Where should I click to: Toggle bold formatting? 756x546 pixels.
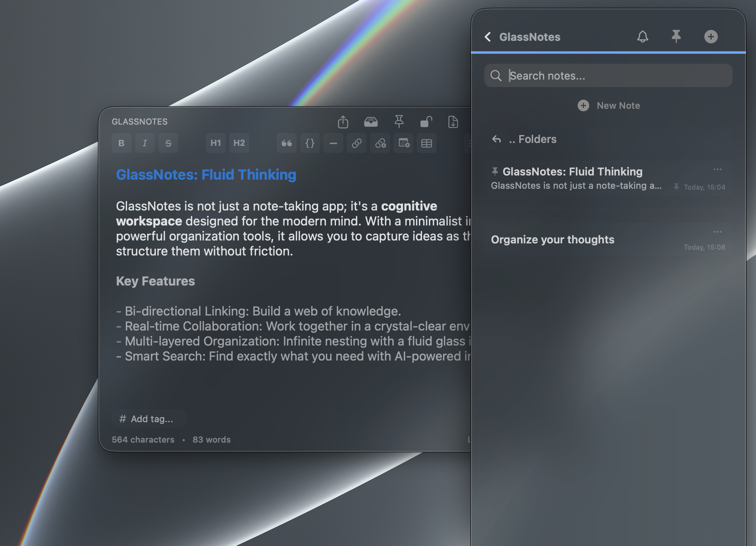point(121,143)
